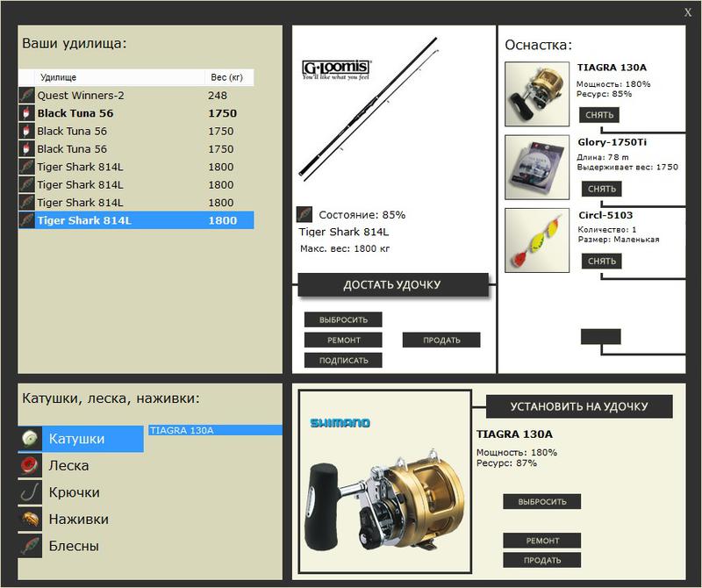Click the Circl-5103 title
Viewport: 702px width, 588px height.
(605, 215)
